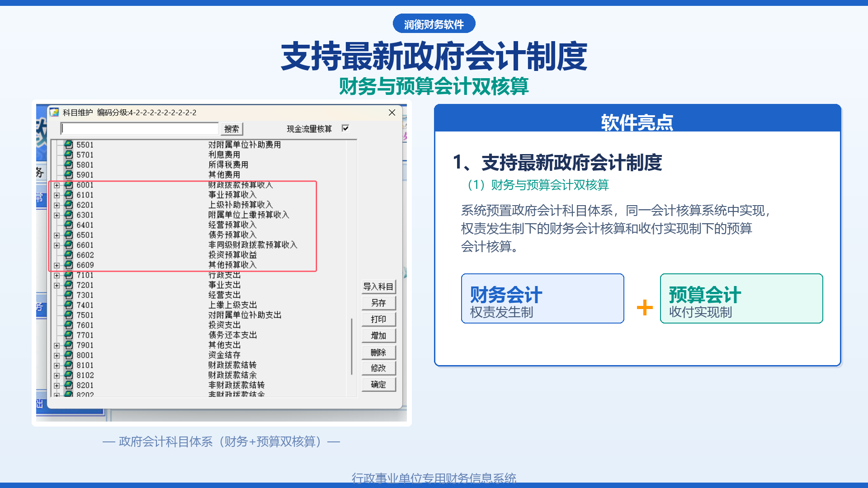Select the icon beside account 7501
The image size is (868, 488).
[x=68, y=315]
